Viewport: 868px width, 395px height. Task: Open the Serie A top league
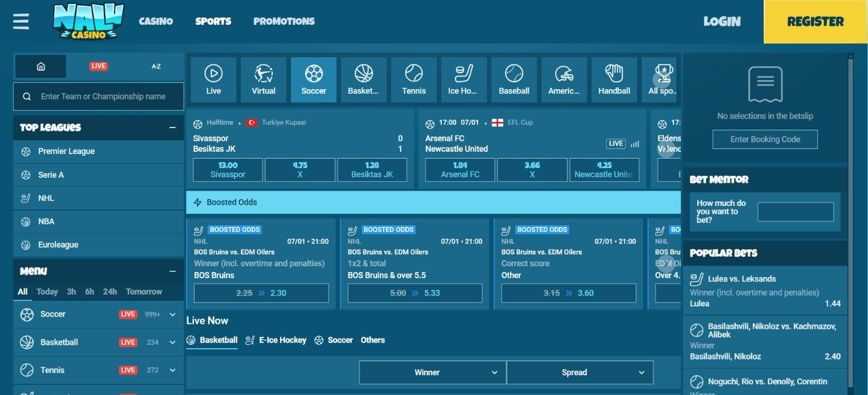[x=99, y=175]
